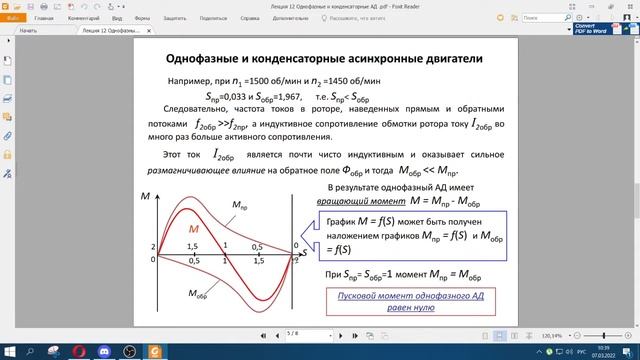640x360 pixels.
Task: Show hidden system tray icons
Action: click(x=539, y=352)
